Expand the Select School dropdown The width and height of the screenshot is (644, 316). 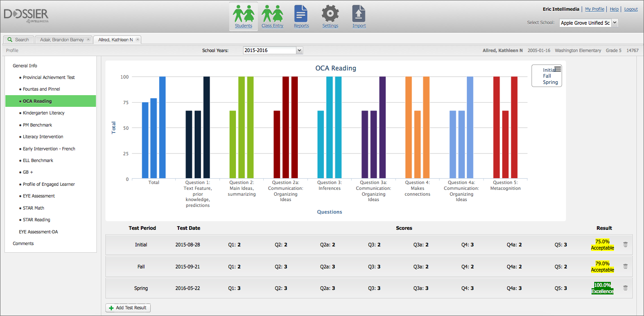coord(614,23)
